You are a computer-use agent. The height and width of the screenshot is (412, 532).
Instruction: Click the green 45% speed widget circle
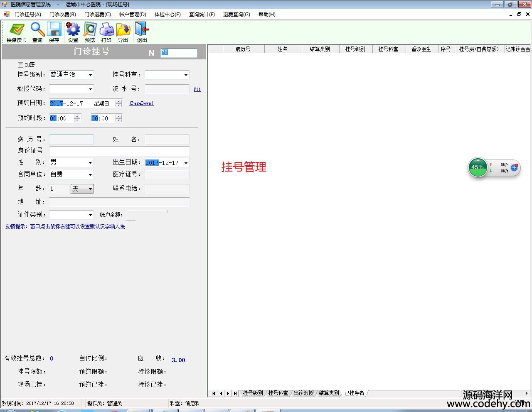click(478, 167)
